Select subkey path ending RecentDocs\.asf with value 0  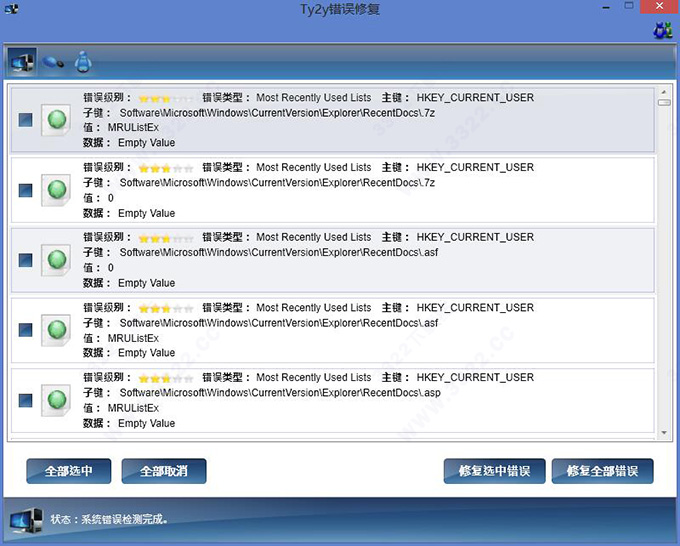pyautogui.click(x=278, y=252)
